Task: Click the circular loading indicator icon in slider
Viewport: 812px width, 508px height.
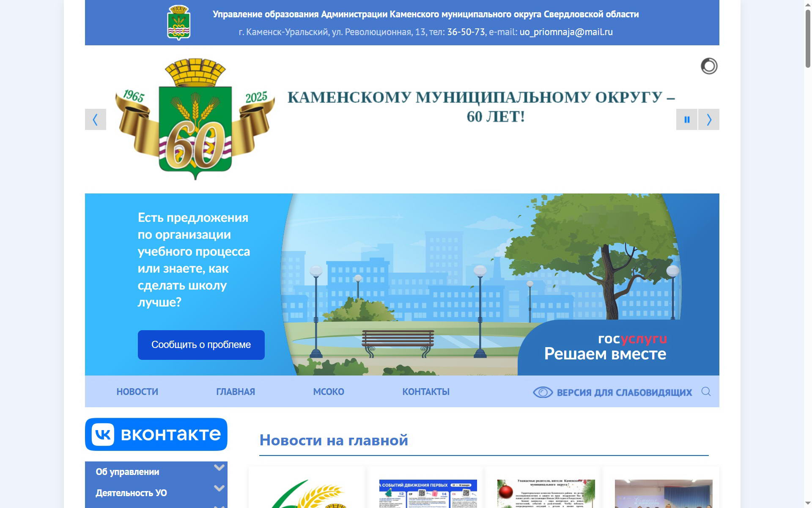Action: point(709,66)
